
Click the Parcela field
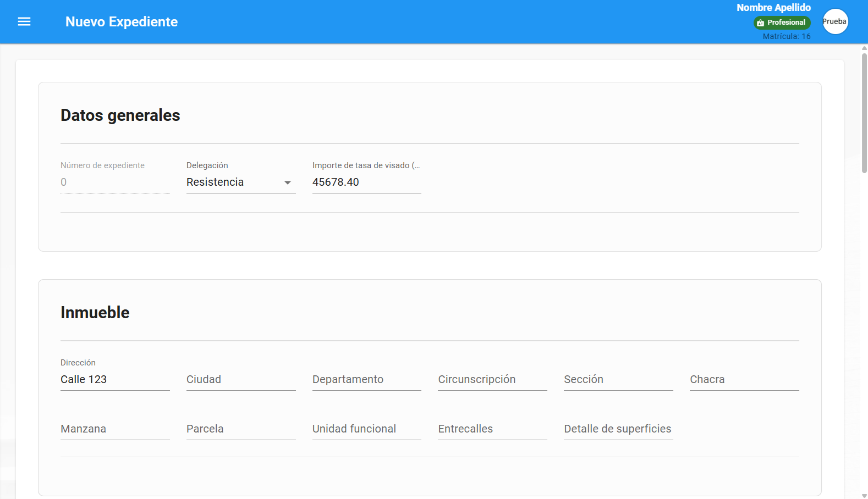click(240, 429)
